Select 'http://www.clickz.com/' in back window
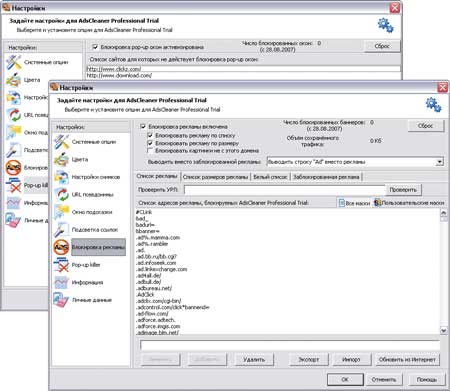The height and width of the screenshot is (391, 450). 114,69
